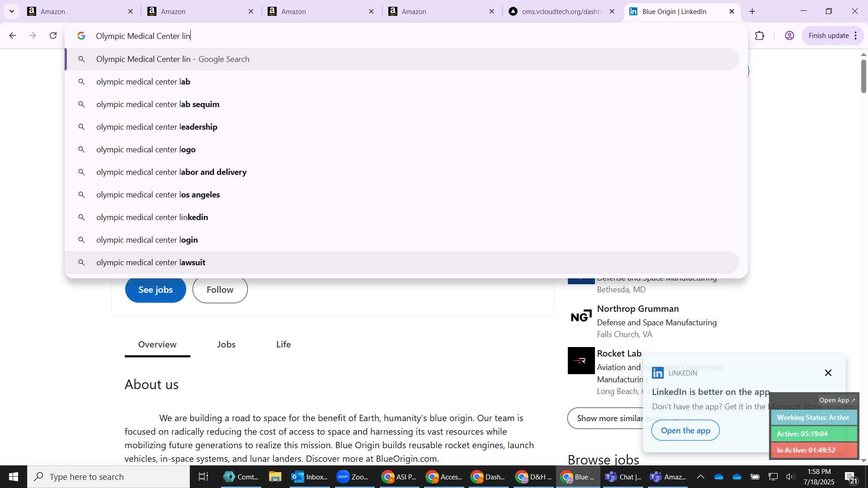
Task: Open the tab search dropdown arrow
Action: pyautogui.click(x=12, y=11)
